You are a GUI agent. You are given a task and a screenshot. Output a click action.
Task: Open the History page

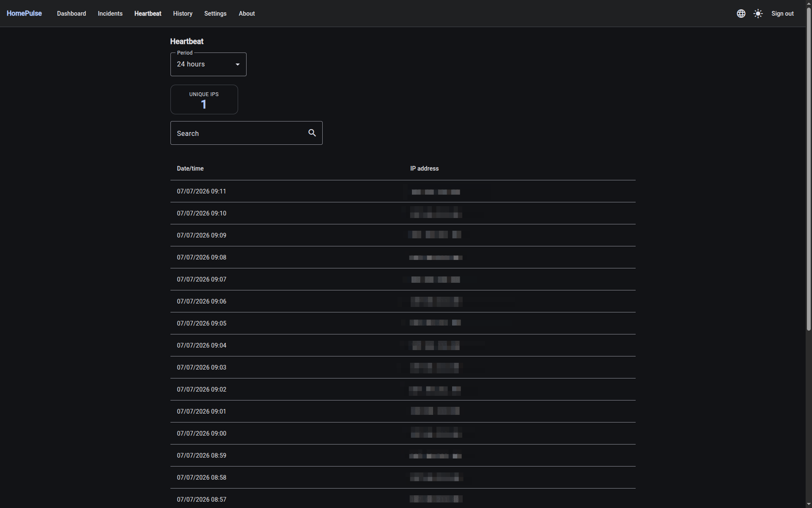click(183, 14)
